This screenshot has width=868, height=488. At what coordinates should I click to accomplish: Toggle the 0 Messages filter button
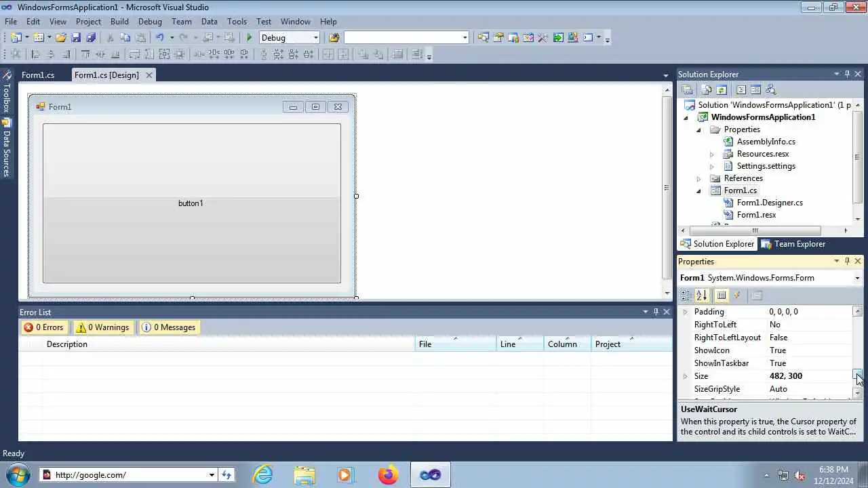(x=169, y=327)
